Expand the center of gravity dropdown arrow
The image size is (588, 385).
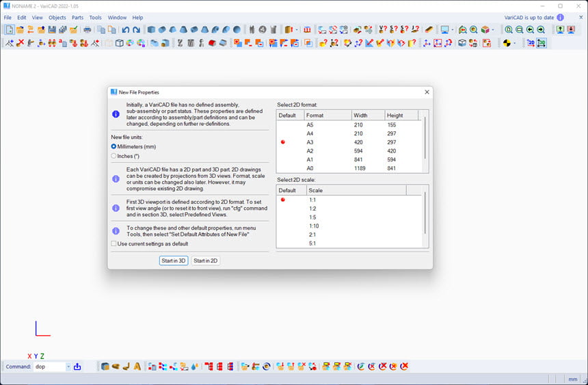514,43
